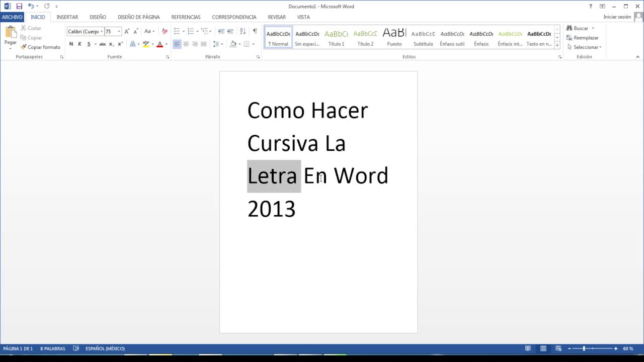Undo the last action in the quick access toolbar

pyautogui.click(x=31, y=6)
